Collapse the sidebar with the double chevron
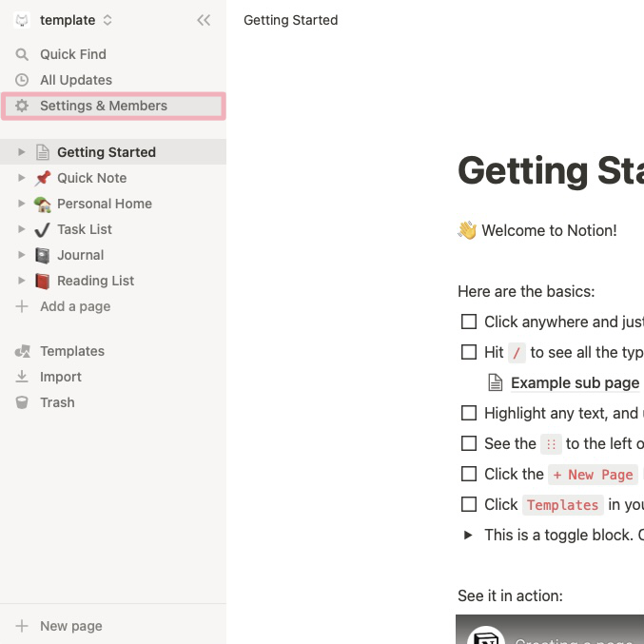Image resolution: width=644 pixels, height=644 pixels. tap(204, 20)
